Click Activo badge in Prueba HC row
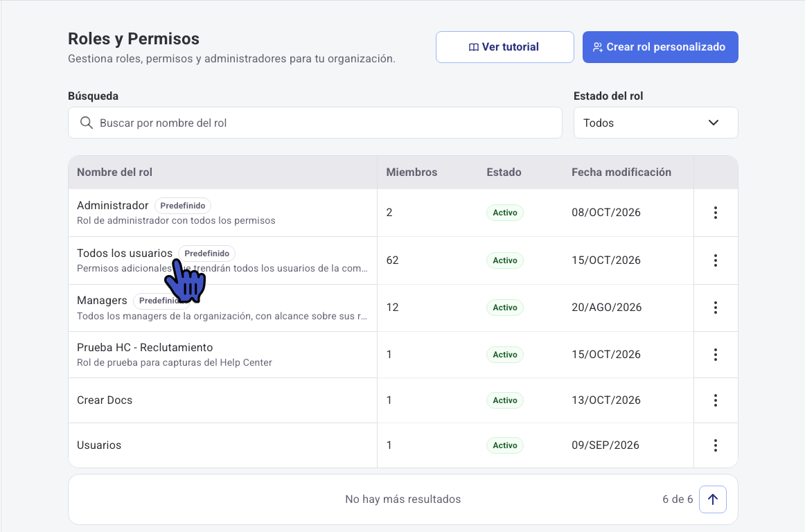Screen dimensions: 805x532 pyautogui.click(x=504, y=355)
